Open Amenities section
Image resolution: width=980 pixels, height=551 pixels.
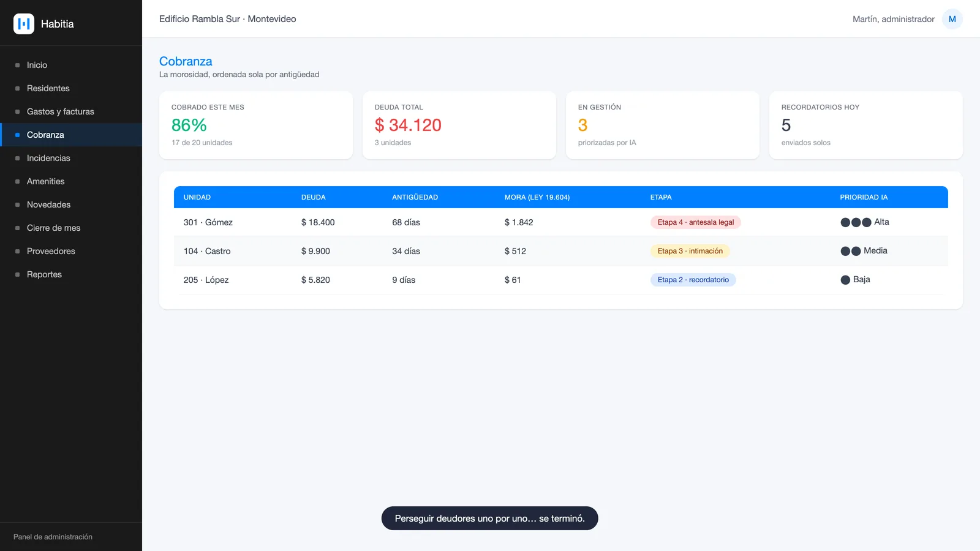click(x=71, y=181)
